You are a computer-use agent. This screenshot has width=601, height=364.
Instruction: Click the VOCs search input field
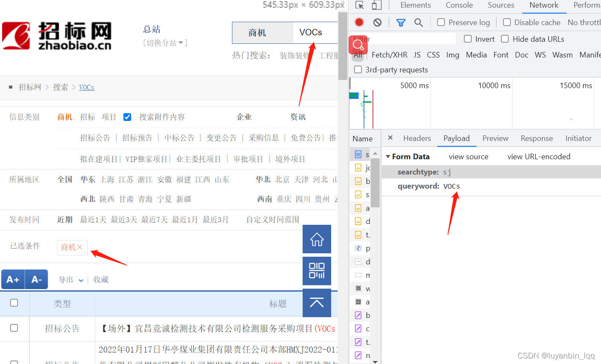pos(316,33)
